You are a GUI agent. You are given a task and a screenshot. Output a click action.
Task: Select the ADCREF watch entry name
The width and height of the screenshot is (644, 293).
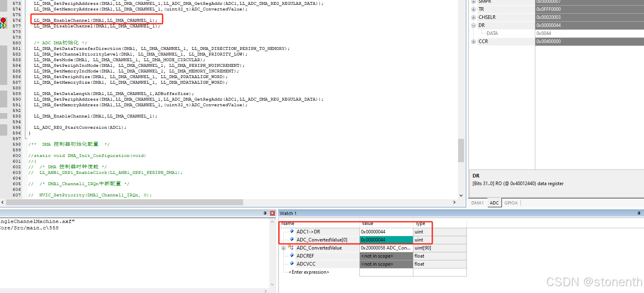pos(305,256)
